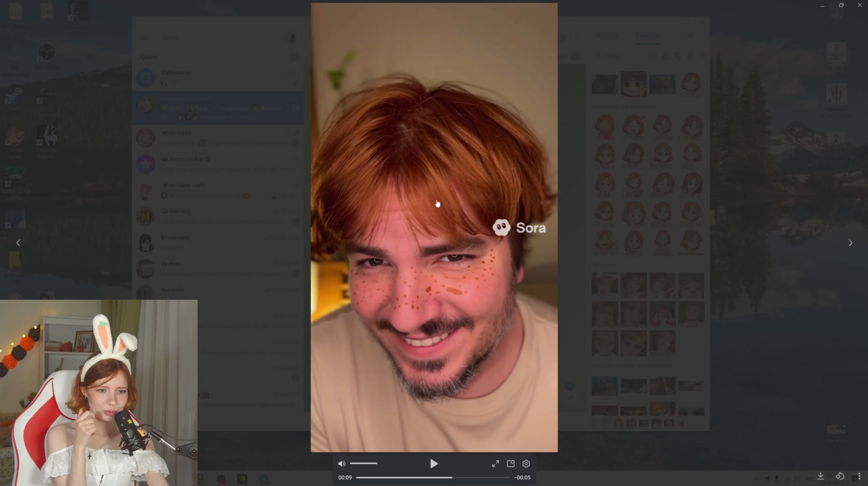868x486 pixels.
Task: Close the media viewer with X
Action: pos(860,5)
